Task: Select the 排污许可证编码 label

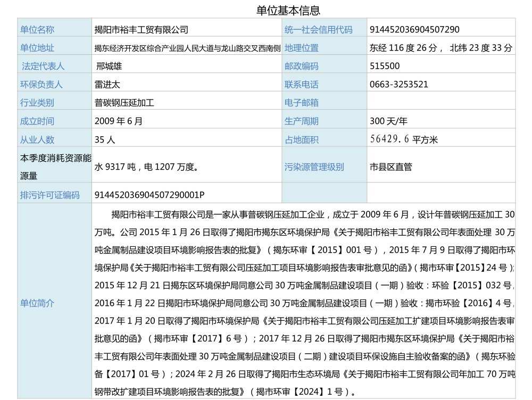Action: pyautogui.click(x=50, y=195)
